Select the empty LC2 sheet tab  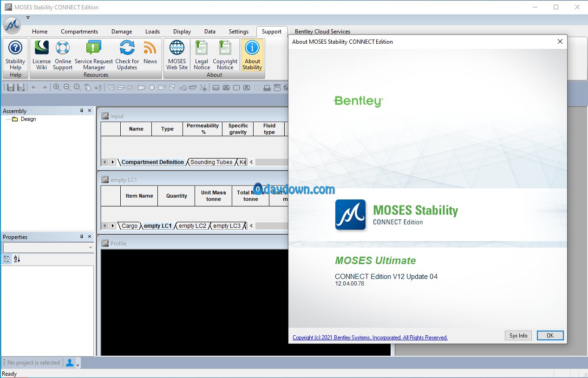[192, 226]
